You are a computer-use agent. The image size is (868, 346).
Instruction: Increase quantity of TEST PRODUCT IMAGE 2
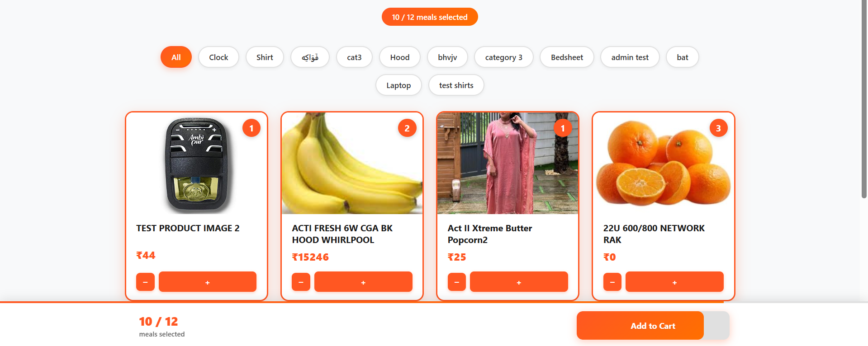click(x=207, y=282)
